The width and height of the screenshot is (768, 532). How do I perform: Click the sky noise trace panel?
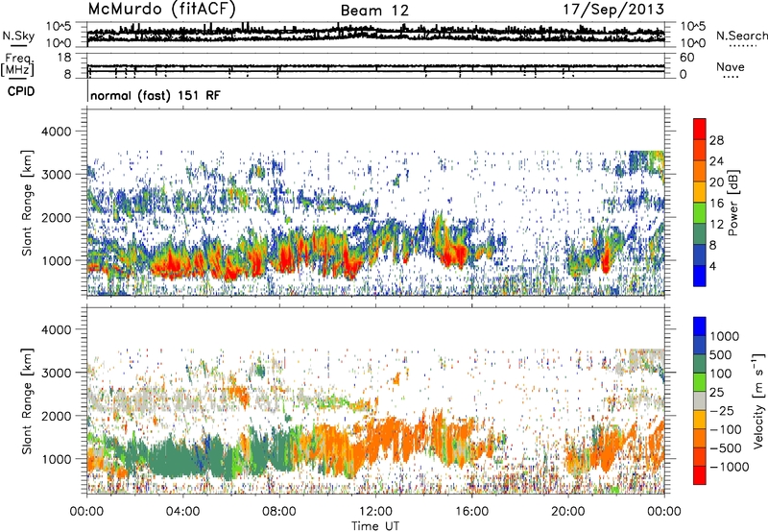click(x=375, y=35)
